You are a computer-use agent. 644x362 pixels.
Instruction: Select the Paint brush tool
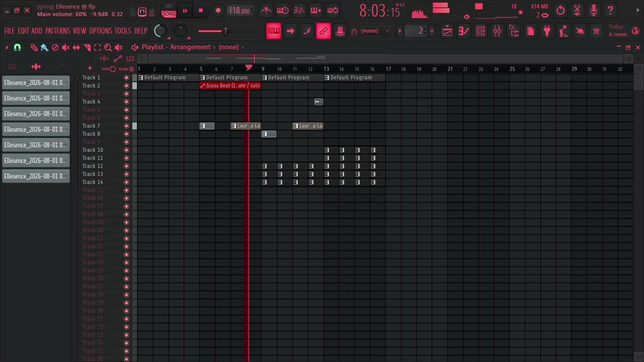(x=44, y=47)
